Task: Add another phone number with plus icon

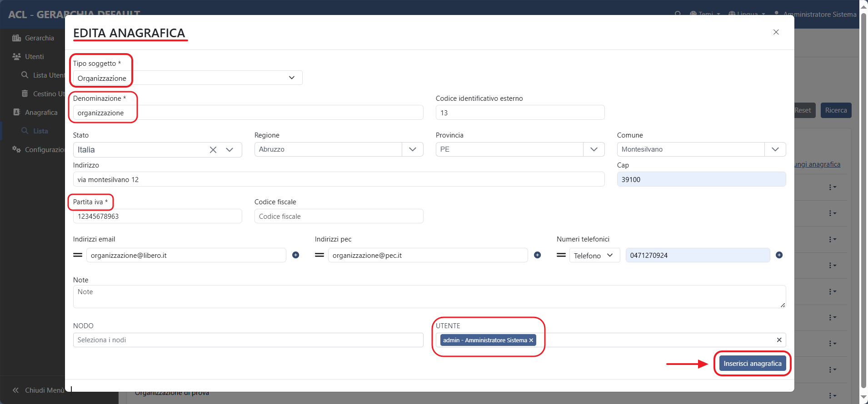Action: point(779,255)
